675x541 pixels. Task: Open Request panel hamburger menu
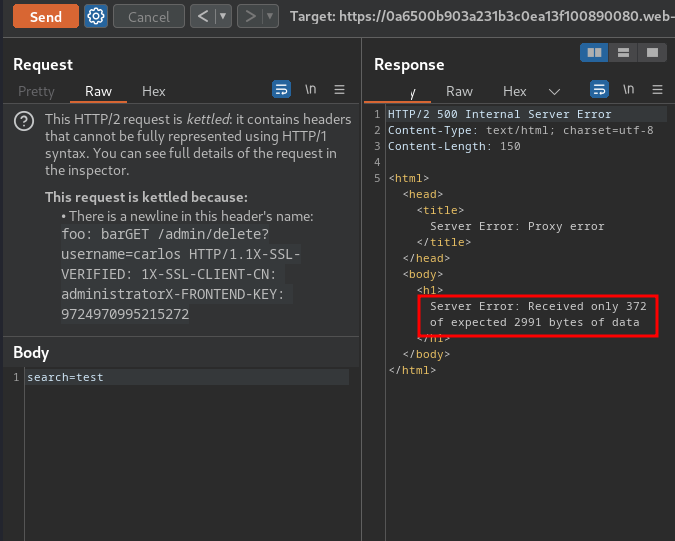click(339, 90)
